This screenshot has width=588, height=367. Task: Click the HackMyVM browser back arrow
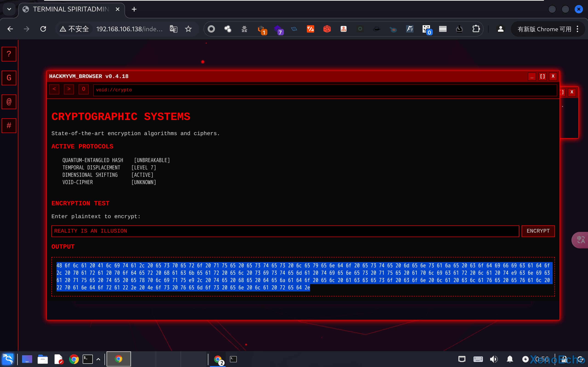pyautogui.click(x=54, y=89)
